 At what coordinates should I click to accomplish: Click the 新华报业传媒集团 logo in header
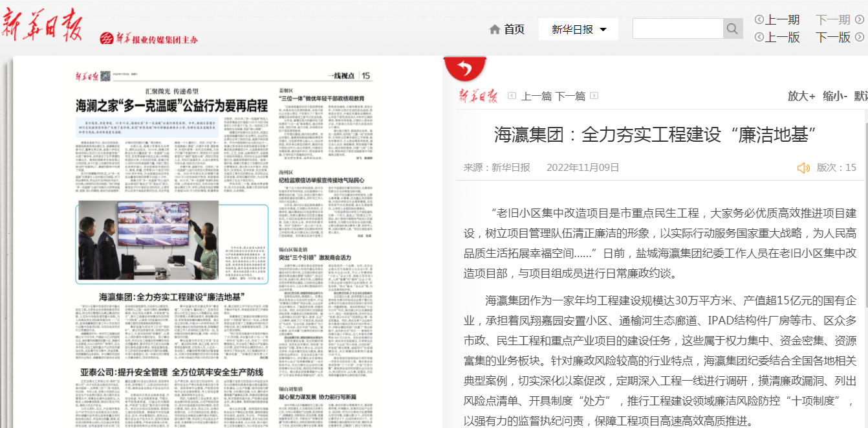click(149, 39)
